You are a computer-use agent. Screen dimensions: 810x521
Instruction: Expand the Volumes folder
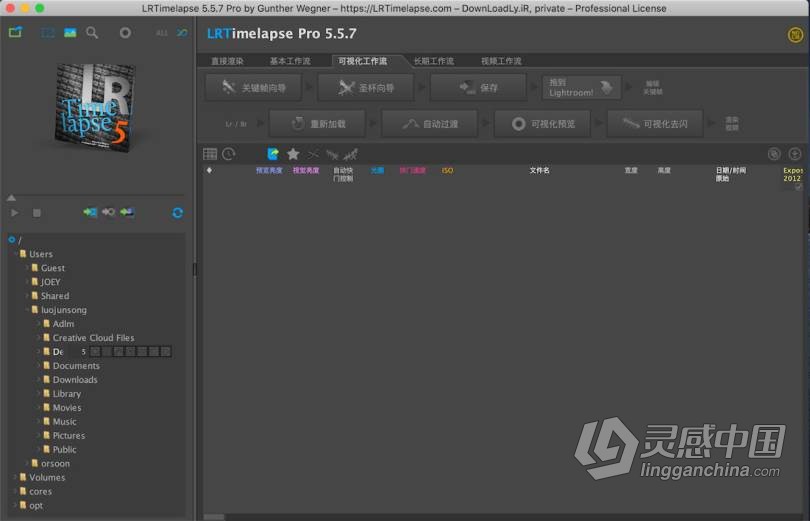pyautogui.click(x=15, y=477)
